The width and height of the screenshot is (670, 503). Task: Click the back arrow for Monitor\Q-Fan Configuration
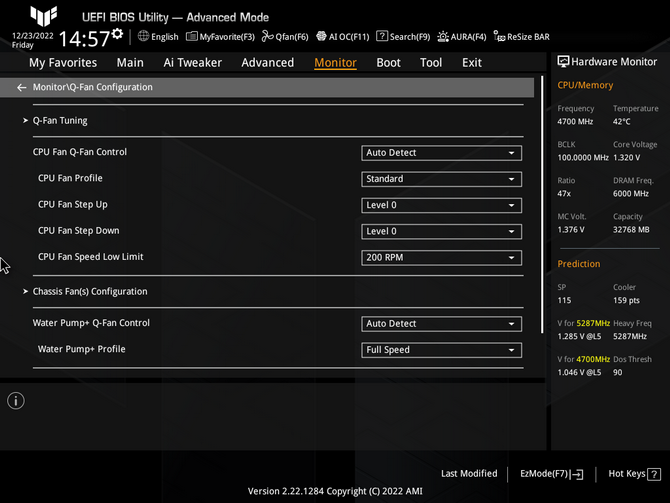tap(21, 88)
